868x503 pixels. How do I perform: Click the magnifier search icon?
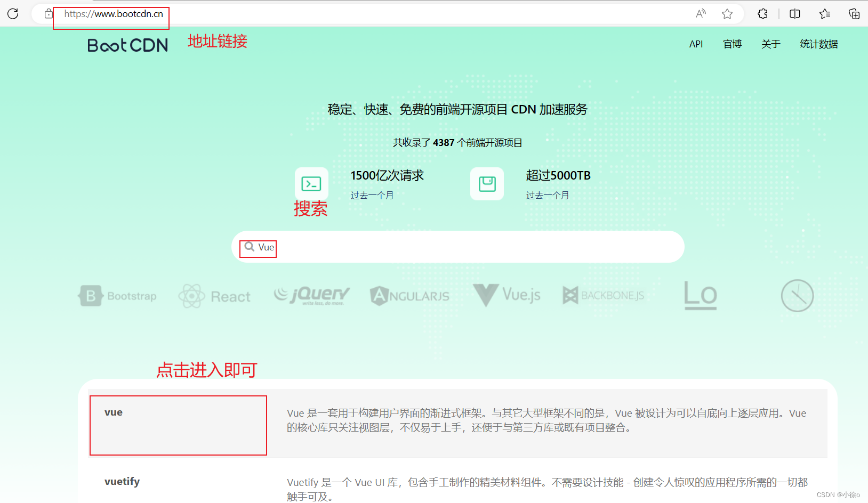[x=249, y=247]
